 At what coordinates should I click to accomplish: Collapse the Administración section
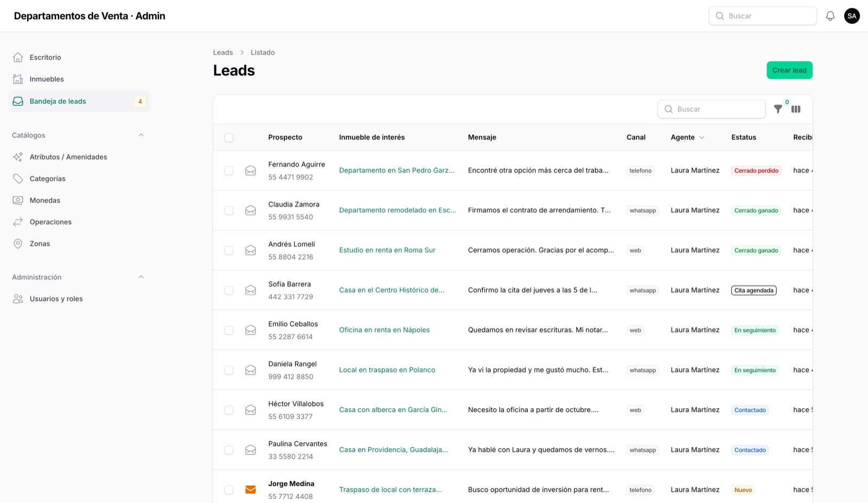[141, 277]
